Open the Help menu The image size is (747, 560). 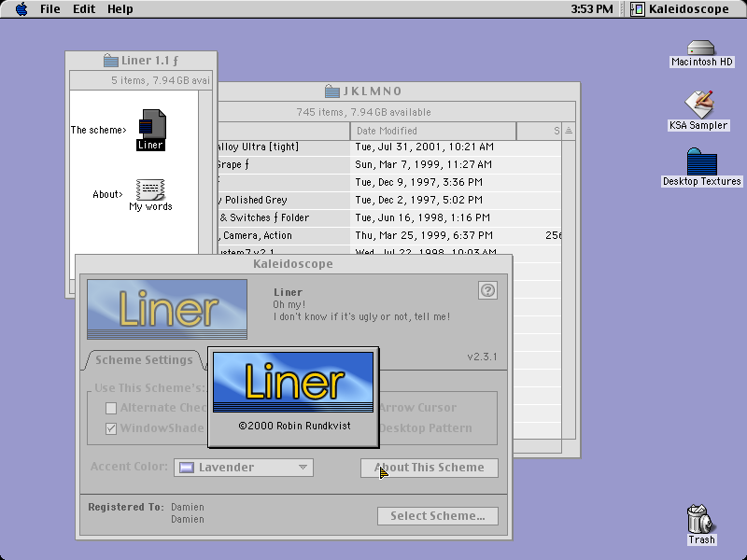pyautogui.click(x=120, y=9)
